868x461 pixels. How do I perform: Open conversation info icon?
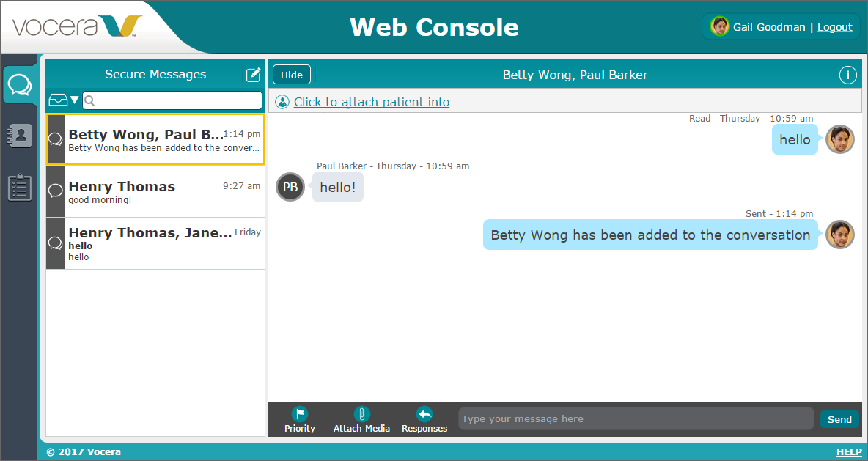point(847,75)
